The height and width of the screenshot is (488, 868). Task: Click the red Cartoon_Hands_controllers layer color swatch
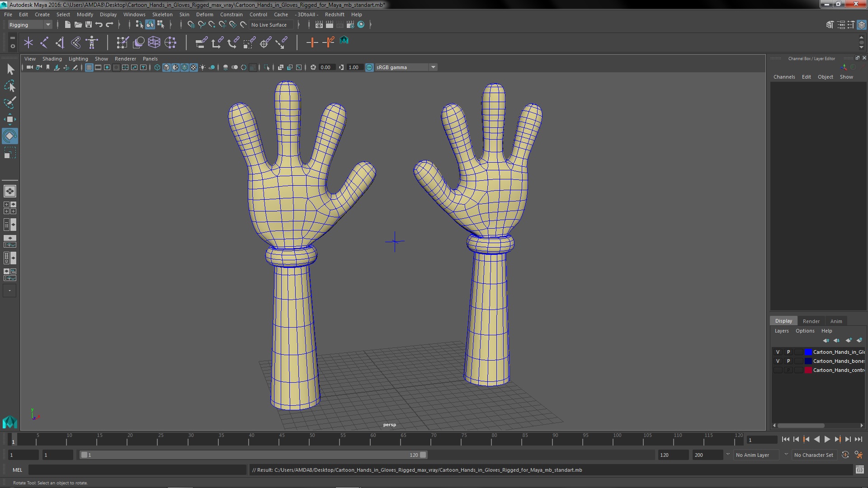(x=808, y=370)
